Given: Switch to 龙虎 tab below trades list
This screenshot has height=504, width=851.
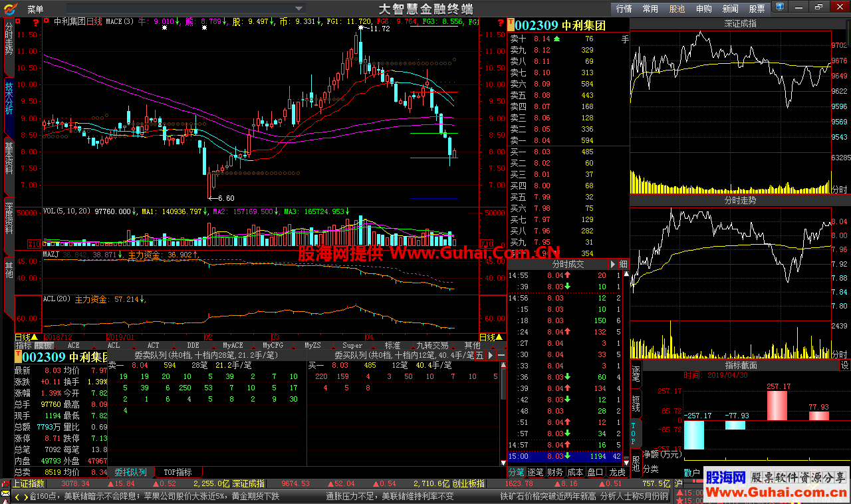Looking at the screenshot, I should (617, 472).
